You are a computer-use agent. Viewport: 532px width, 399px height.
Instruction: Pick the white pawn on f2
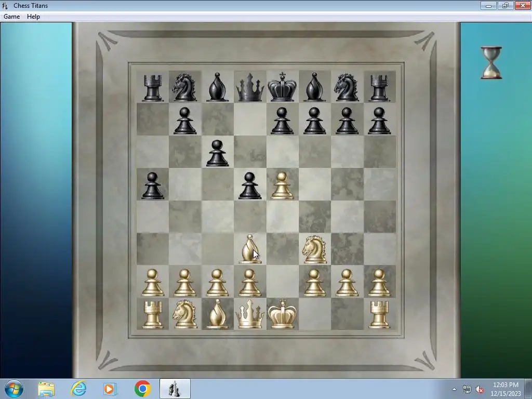[314, 283]
